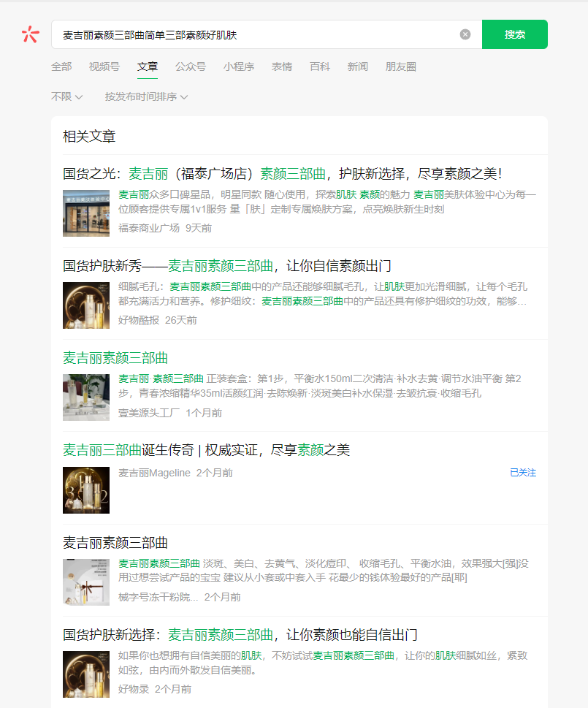
Task: Click the storefront thumbnail of 福泰广场店 article
Action: pos(86,213)
